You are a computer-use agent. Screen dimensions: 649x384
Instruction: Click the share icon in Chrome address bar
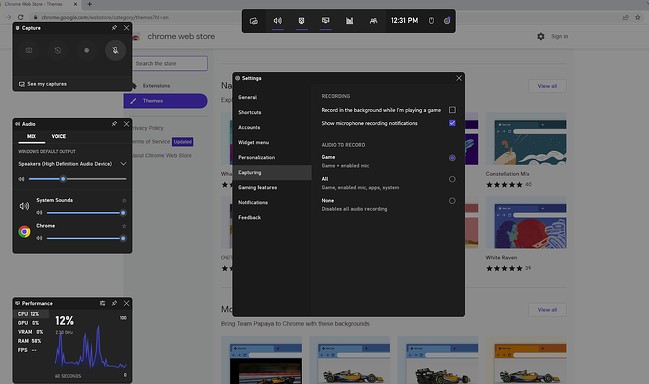click(625, 17)
